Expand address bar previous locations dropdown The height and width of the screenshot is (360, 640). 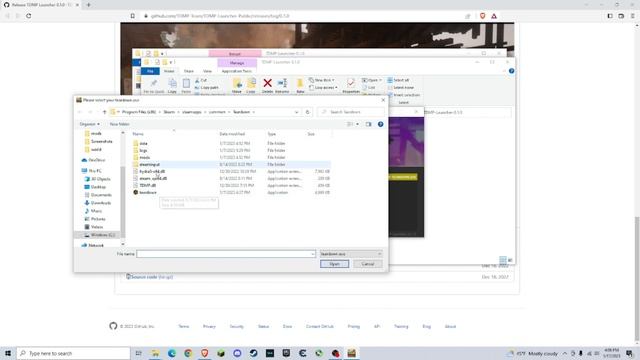[x=296, y=112]
